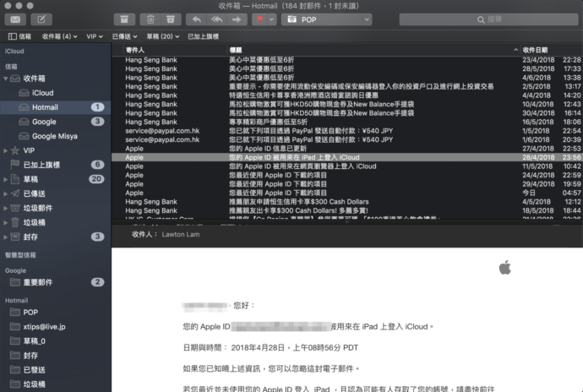The height and width of the screenshot is (392, 583).
Task: Open 已傳送 favorites dropdown
Action: click(124, 36)
